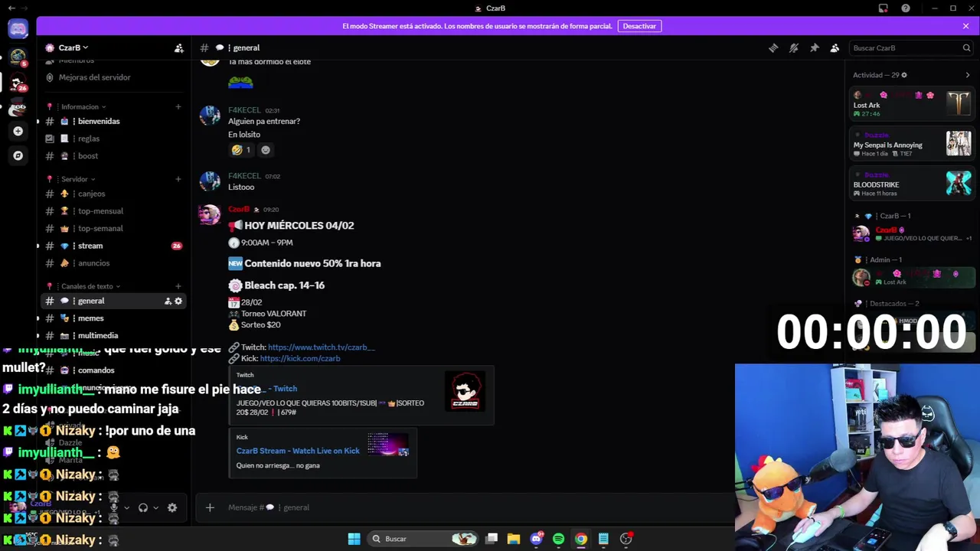The image size is (980, 551).
Task: Open stream channel with 26 unread
Action: click(113, 246)
